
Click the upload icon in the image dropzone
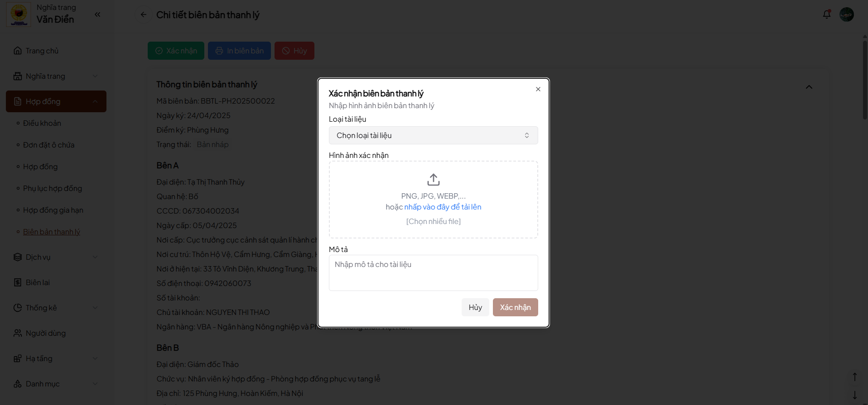[x=433, y=180]
